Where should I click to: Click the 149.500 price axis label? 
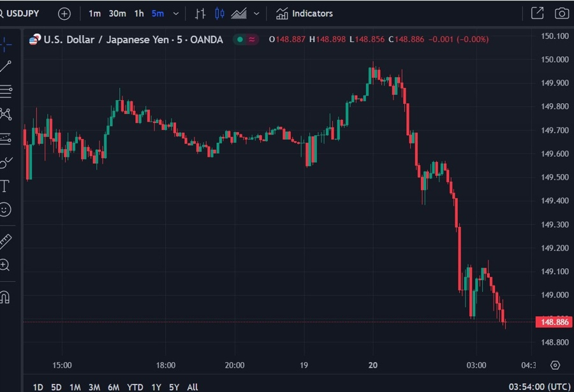[555, 177]
